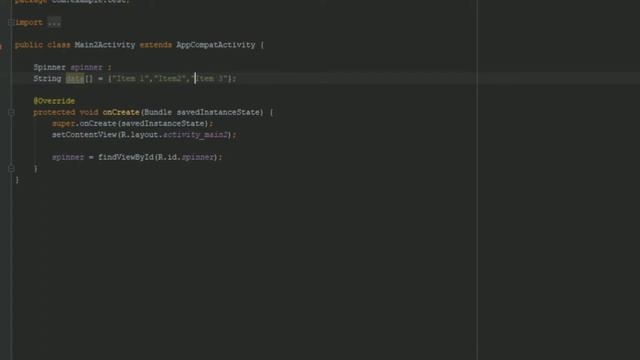Click the '@Override' annotation

click(54, 101)
